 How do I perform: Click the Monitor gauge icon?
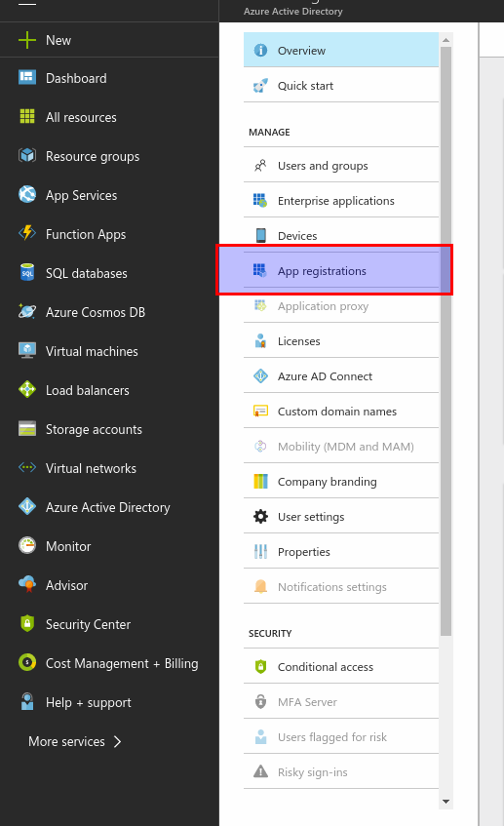27,545
